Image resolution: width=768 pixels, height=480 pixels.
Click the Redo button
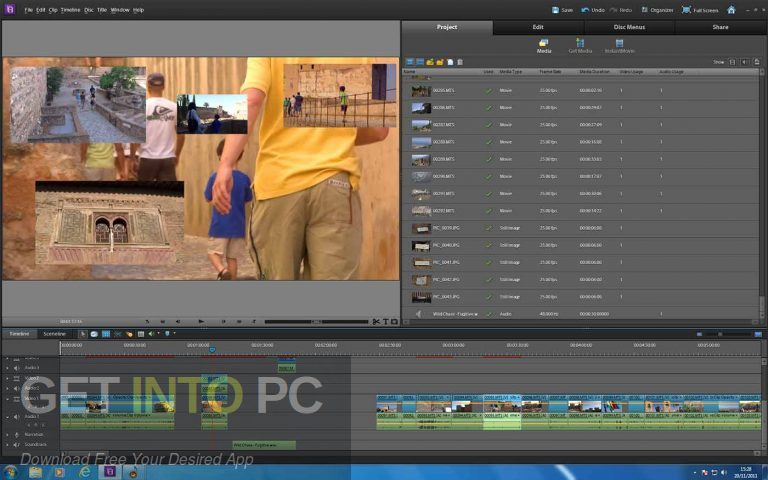coord(621,10)
